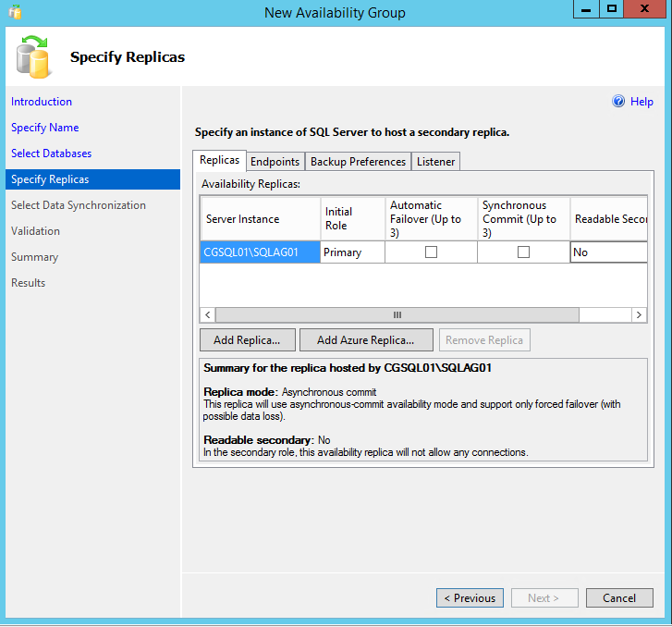Click the Server Instance column header
The image size is (672, 627).
tap(261, 219)
